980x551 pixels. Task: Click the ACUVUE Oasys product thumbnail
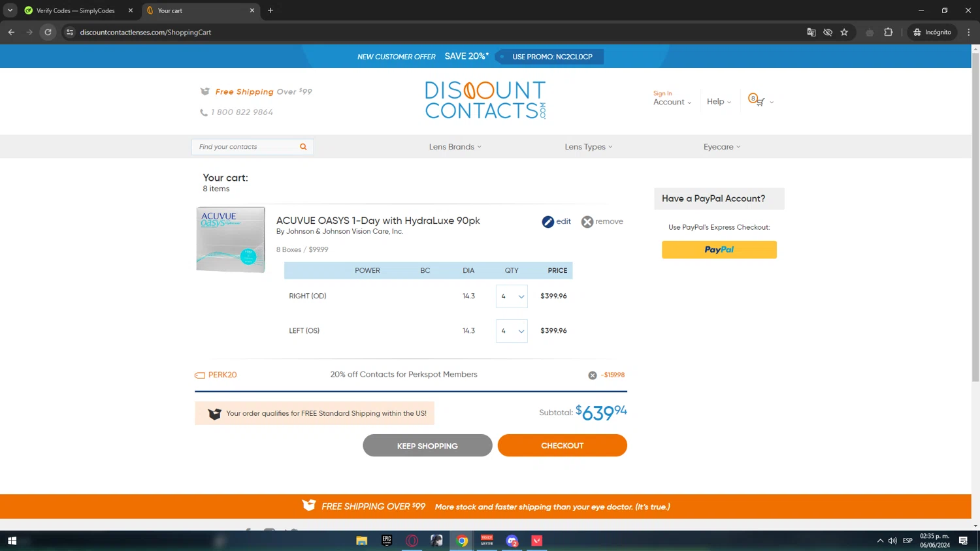pos(231,240)
